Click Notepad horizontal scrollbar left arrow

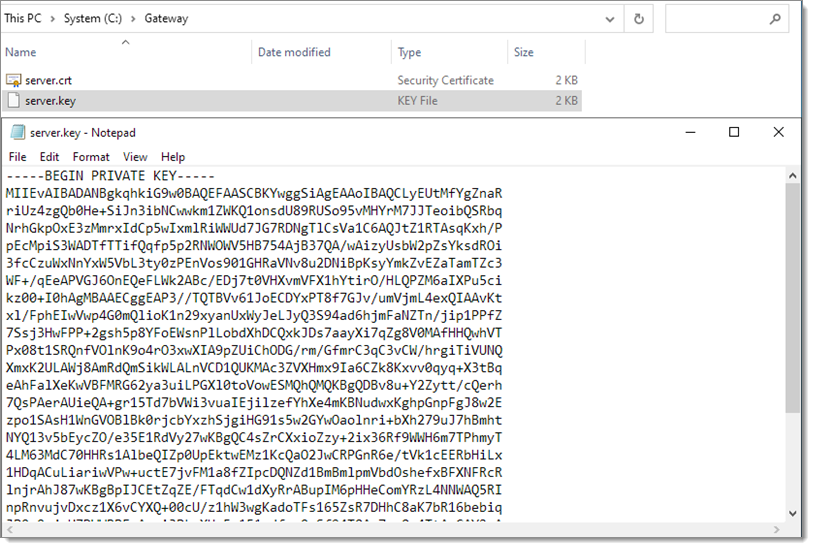[x=9, y=529]
